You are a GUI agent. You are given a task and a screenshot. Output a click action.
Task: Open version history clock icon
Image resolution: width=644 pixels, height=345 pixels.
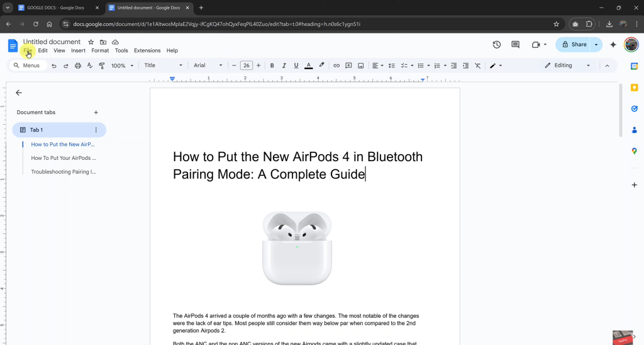(x=497, y=45)
